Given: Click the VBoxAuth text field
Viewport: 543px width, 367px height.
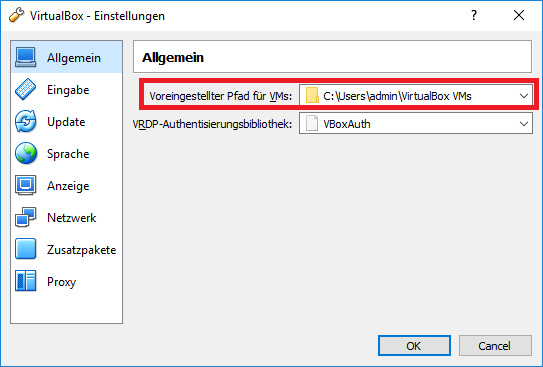Looking at the screenshot, I should pos(416,124).
